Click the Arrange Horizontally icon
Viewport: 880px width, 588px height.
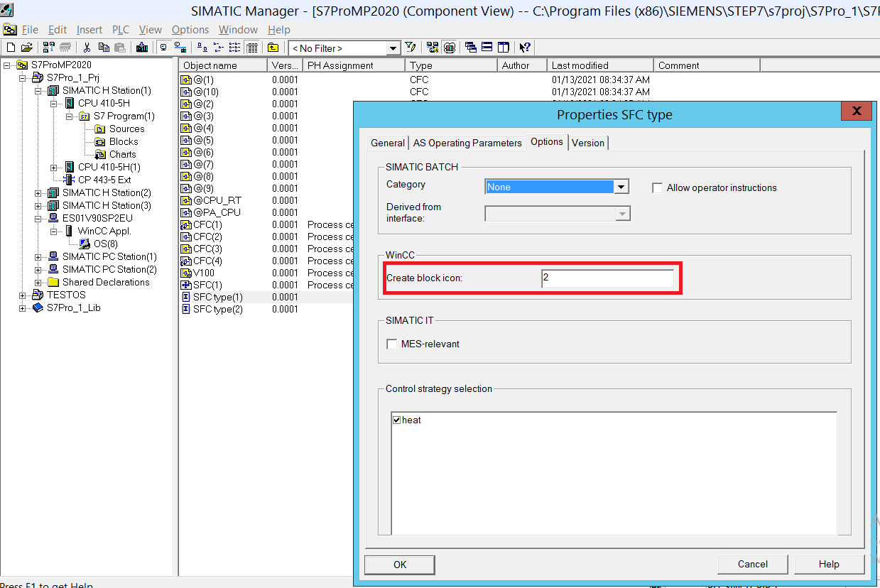click(487, 48)
